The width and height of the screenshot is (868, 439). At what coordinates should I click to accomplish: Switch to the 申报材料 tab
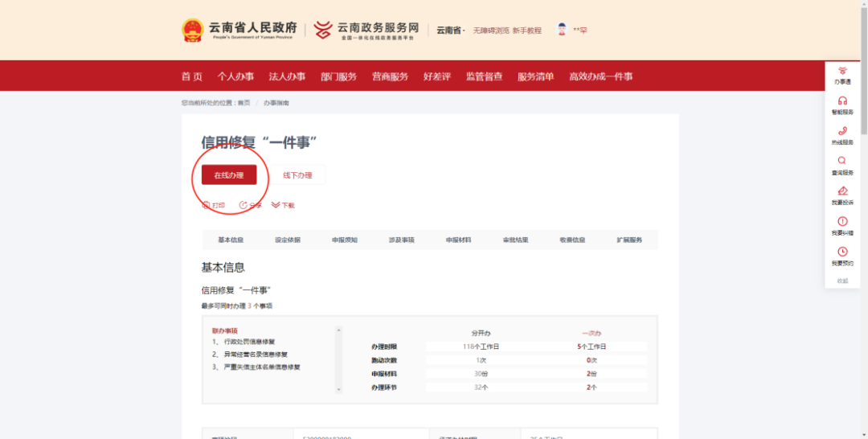click(458, 240)
